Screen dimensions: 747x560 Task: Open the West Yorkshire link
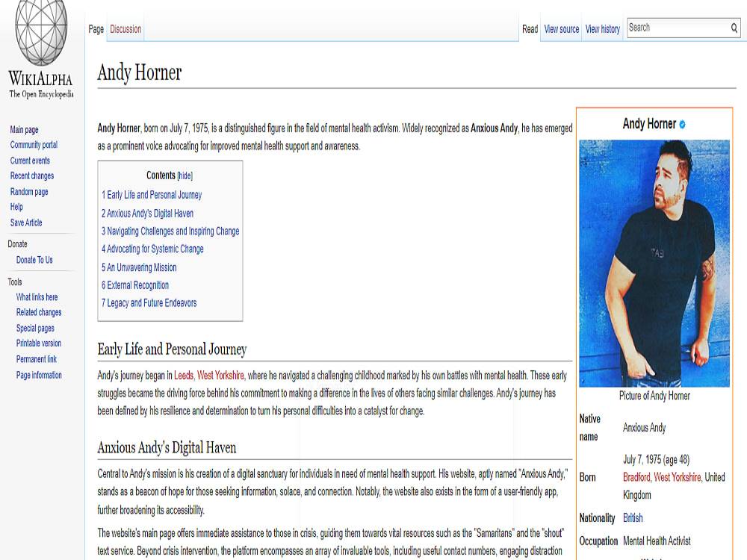click(x=219, y=376)
